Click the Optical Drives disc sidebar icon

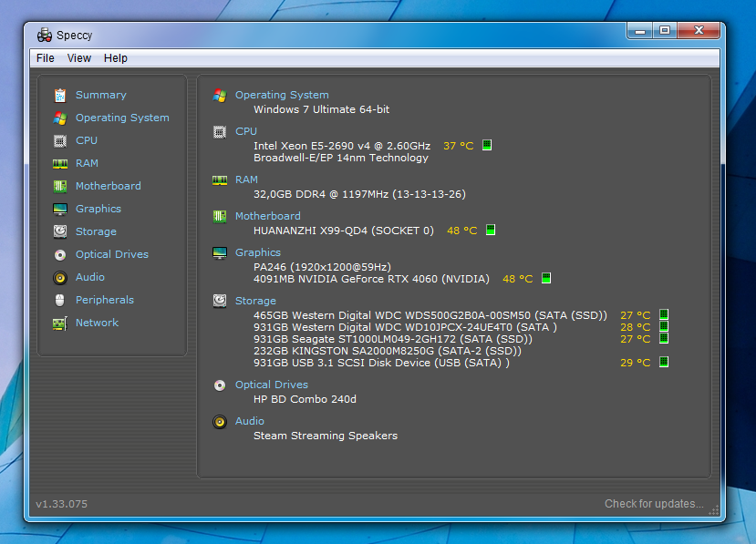60,254
